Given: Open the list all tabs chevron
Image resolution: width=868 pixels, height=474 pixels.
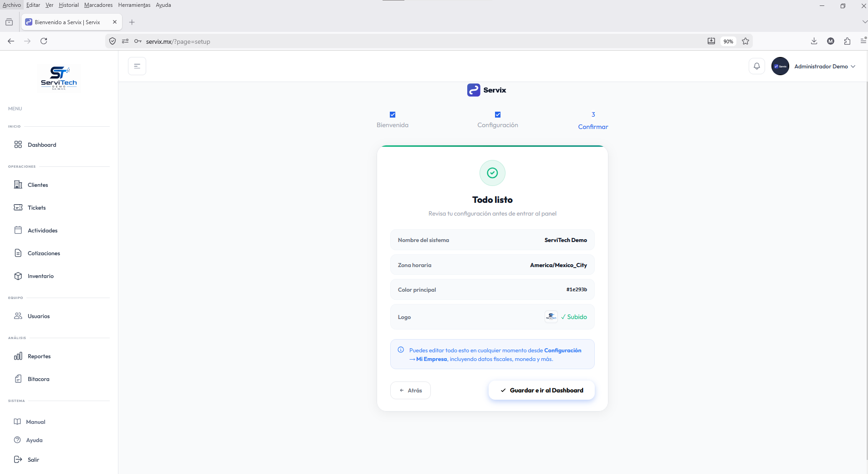Looking at the screenshot, I should tap(864, 22).
